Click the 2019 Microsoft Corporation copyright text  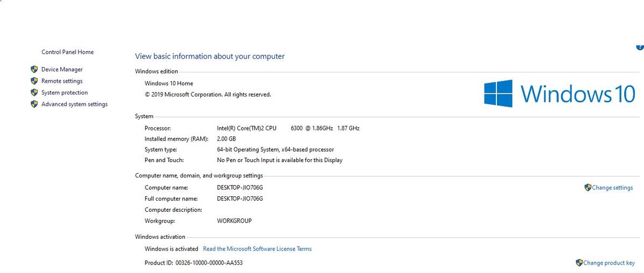208,94
